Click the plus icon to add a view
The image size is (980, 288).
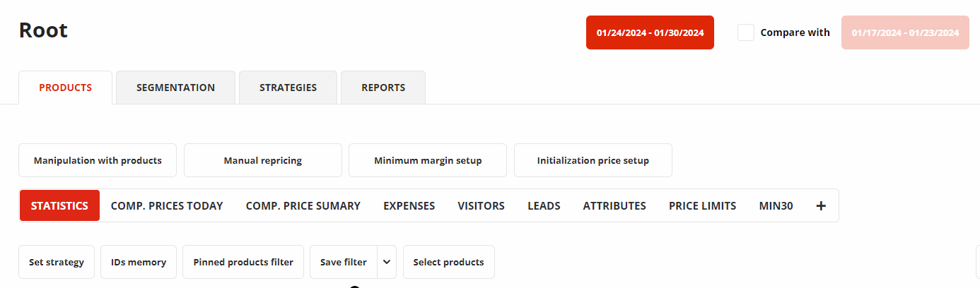tap(821, 206)
